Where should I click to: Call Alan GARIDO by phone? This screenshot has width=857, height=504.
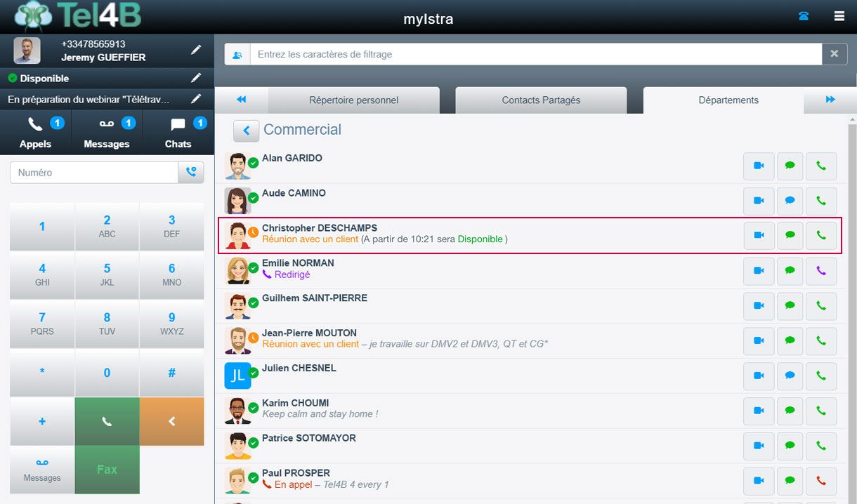[821, 166]
